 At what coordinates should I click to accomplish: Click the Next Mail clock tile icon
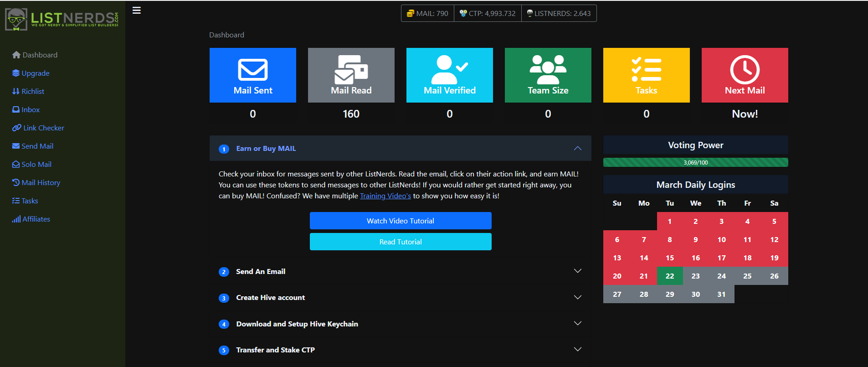pyautogui.click(x=745, y=70)
